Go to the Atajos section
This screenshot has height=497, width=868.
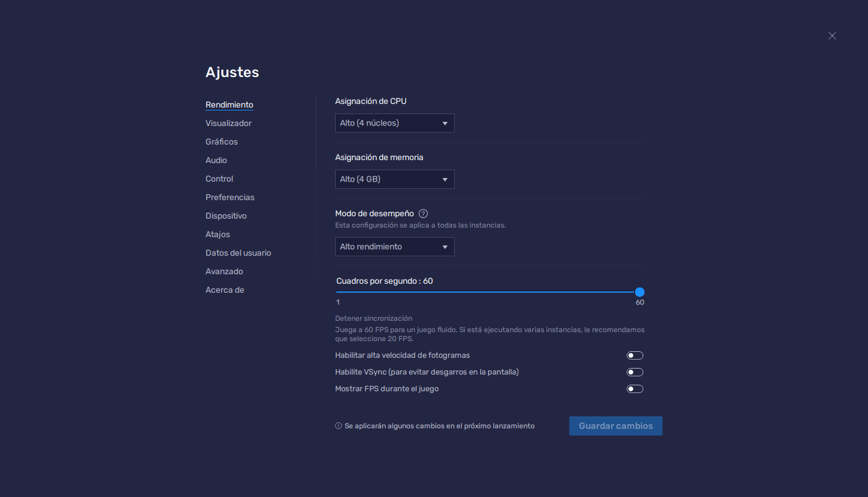pos(217,234)
